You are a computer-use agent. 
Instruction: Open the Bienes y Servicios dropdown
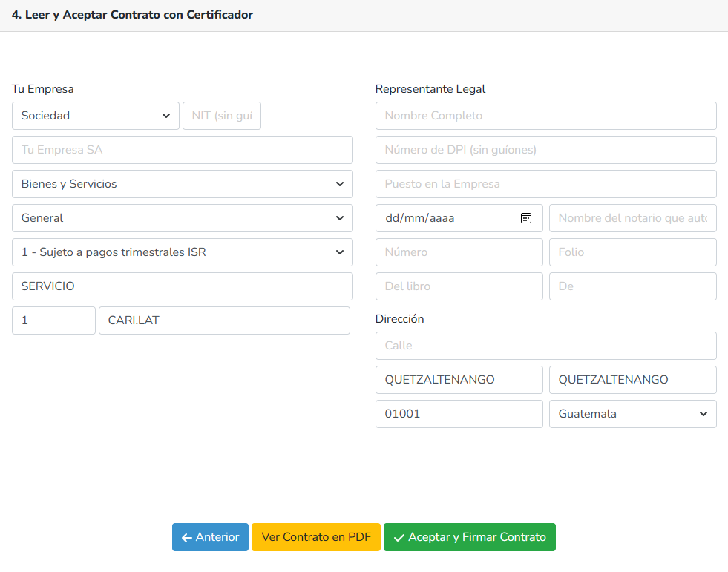(182, 184)
